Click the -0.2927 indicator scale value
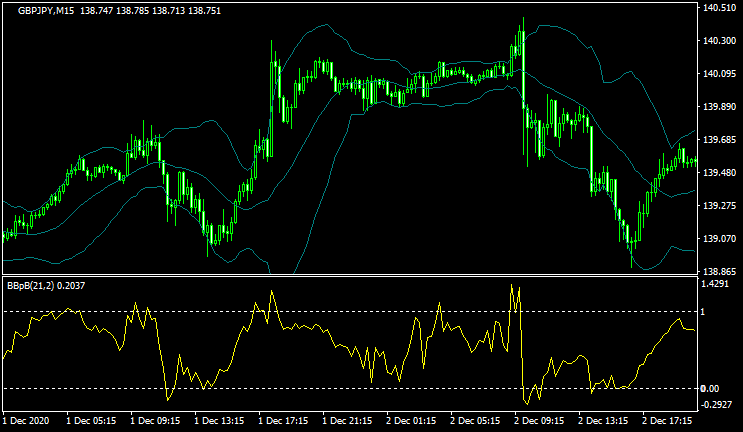 tap(714, 405)
